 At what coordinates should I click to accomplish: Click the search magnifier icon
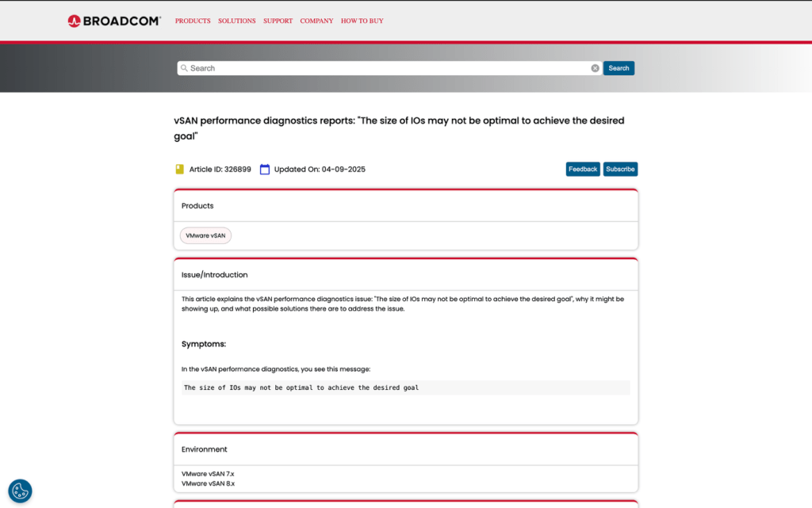pyautogui.click(x=184, y=68)
